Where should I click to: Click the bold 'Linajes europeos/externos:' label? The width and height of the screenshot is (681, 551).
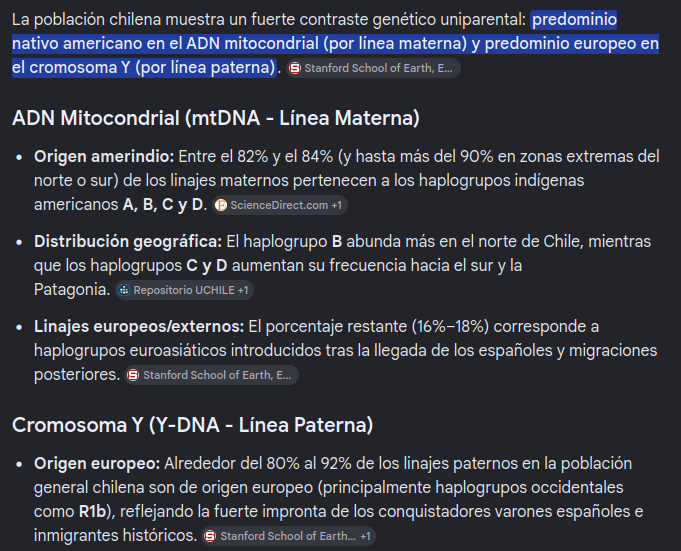pyautogui.click(x=139, y=327)
